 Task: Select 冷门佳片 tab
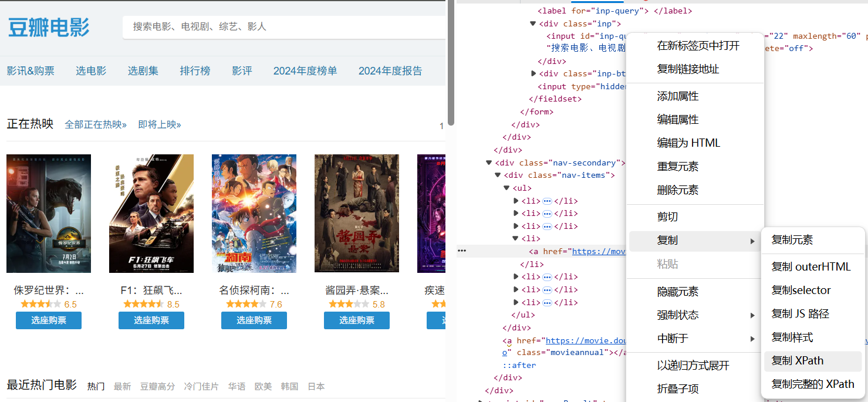click(201, 386)
